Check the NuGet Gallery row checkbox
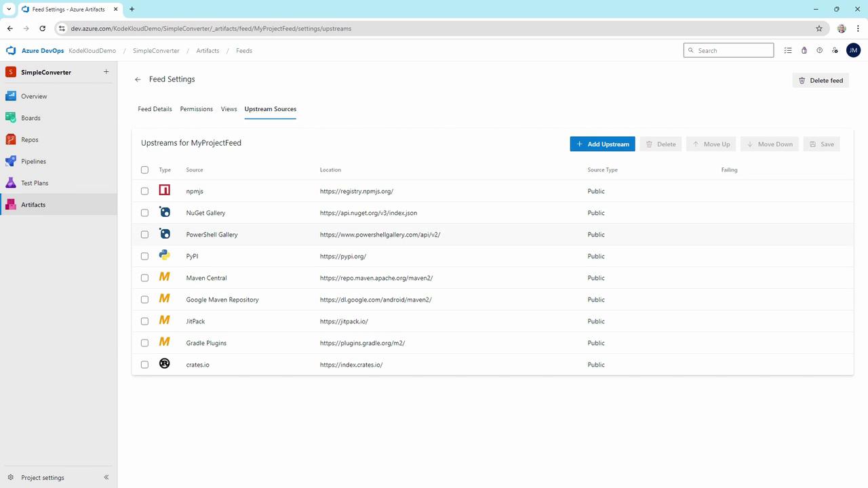Viewport: 868px width, 488px height. click(x=144, y=213)
